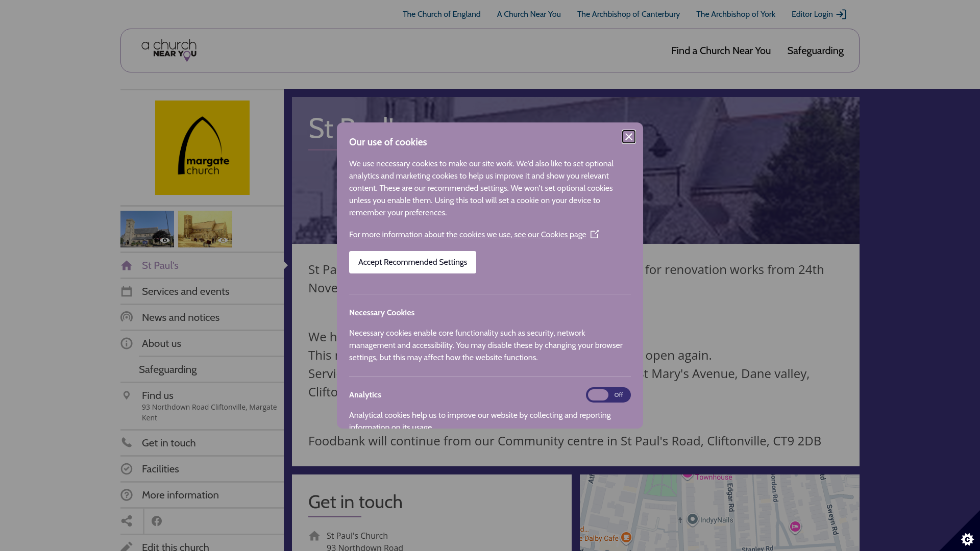Open The Archbishop of York link
The image size is (980, 551).
pos(736,14)
